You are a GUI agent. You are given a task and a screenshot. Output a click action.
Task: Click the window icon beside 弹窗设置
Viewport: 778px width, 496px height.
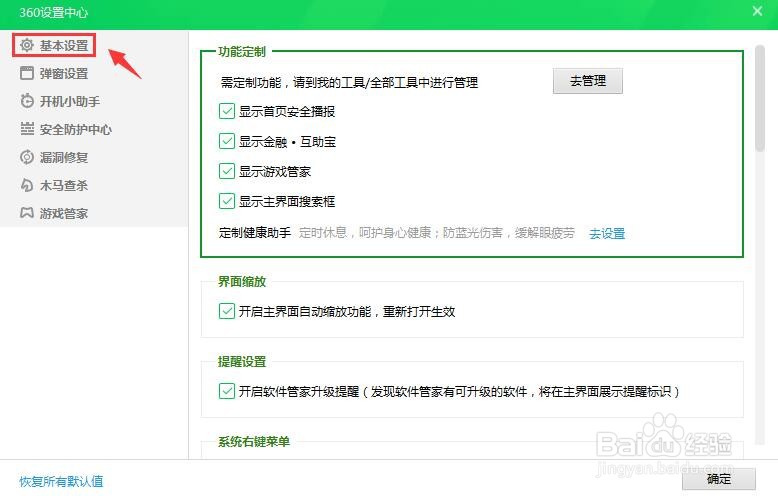[27, 73]
